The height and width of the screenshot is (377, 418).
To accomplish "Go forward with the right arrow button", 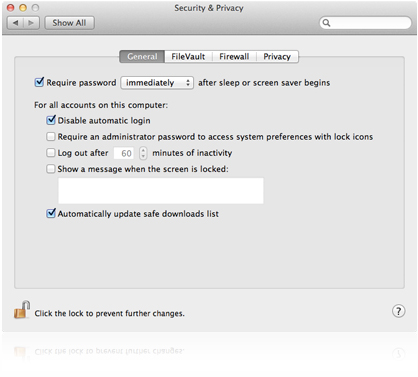I will [31, 23].
